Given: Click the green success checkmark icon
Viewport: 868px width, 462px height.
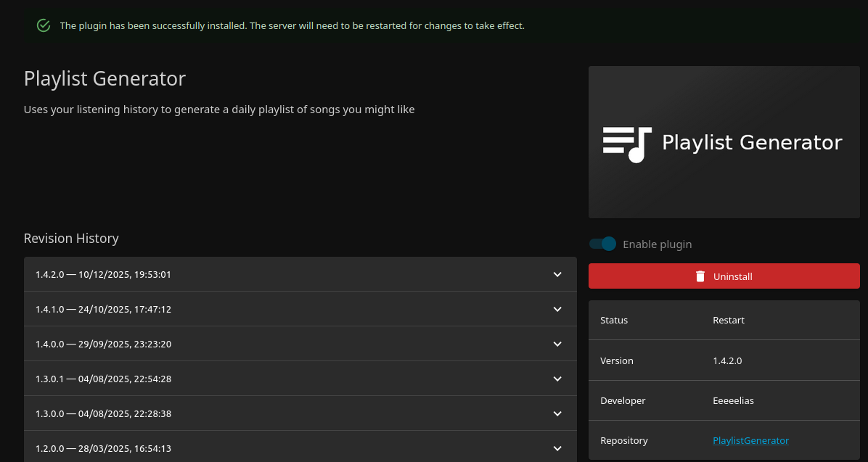Looking at the screenshot, I should [44, 25].
